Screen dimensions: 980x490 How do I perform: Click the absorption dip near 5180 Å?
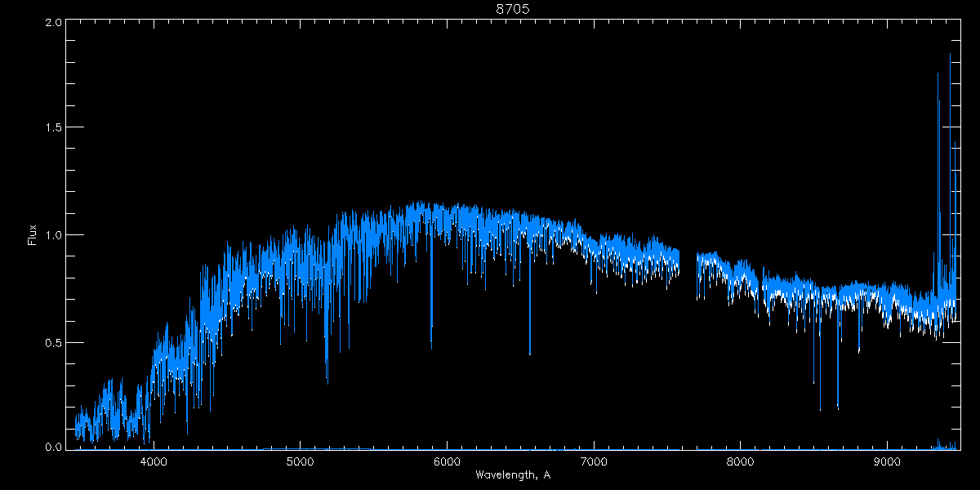pos(327,363)
